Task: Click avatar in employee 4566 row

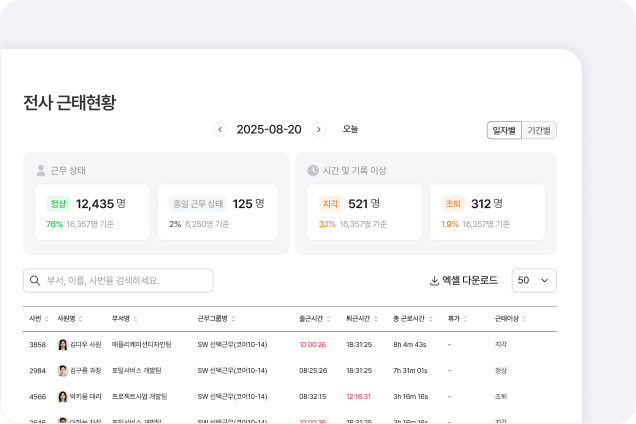Action: pos(62,396)
